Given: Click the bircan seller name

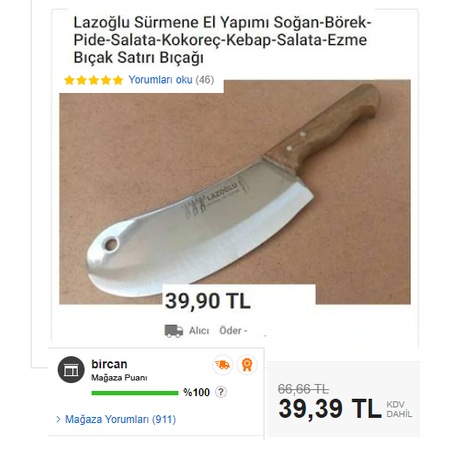Looking at the screenshot, I should coord(109,364).
